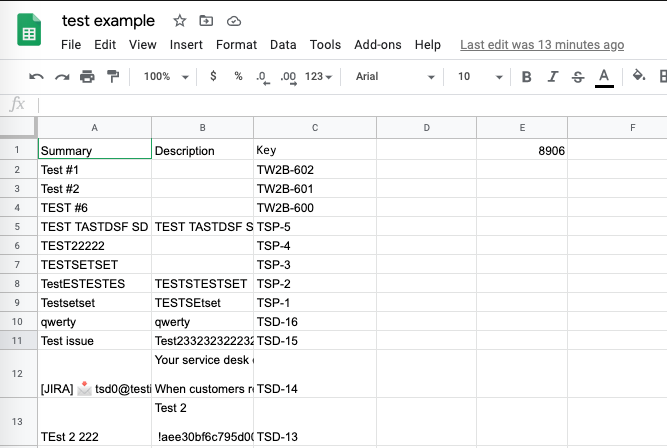Click the move to folder icon
Screen dimensions: 667x448
206,20
